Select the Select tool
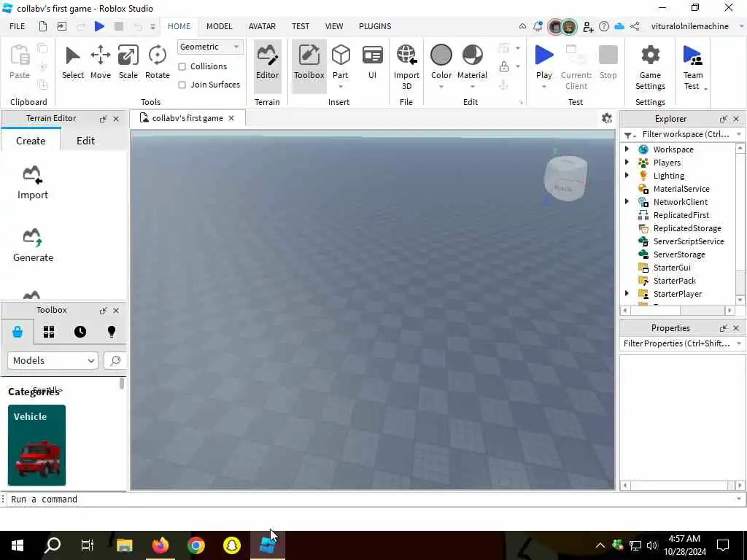This screenshot has height=560, width=747. click(72, 62)
